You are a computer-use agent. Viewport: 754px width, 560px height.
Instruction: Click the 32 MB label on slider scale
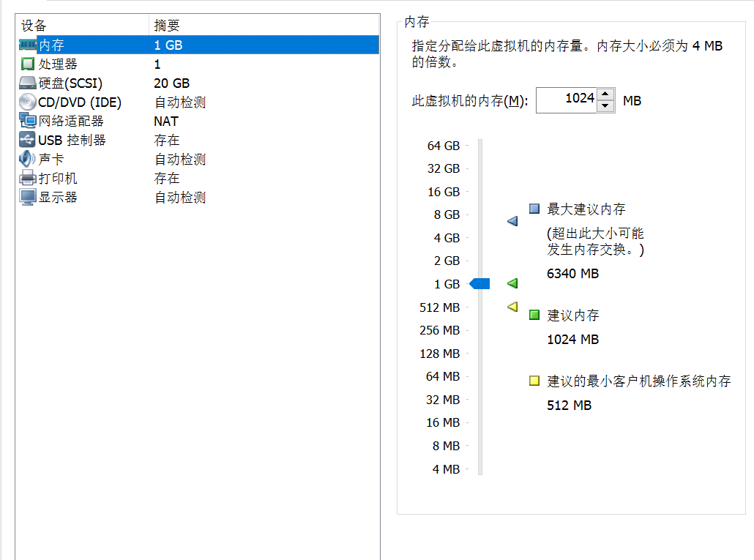[443, 400]
